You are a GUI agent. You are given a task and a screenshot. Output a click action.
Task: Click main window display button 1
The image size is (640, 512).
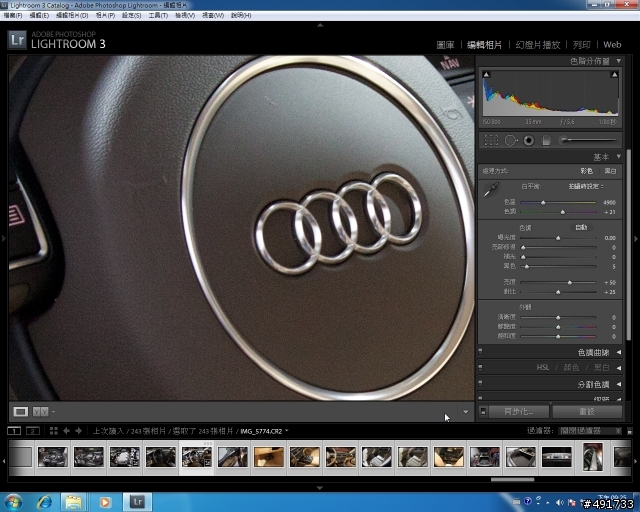coord(14,431)
